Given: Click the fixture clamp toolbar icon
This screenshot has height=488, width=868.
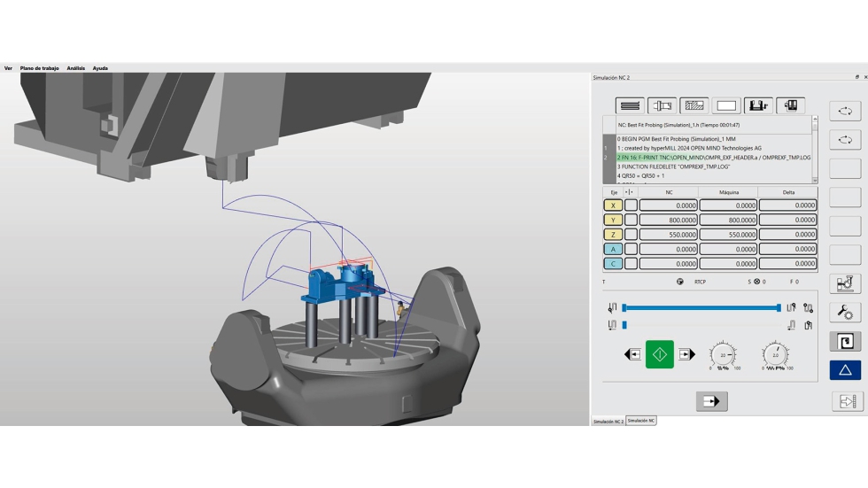Looking at the screenshot, I should (x=758, y=105).
